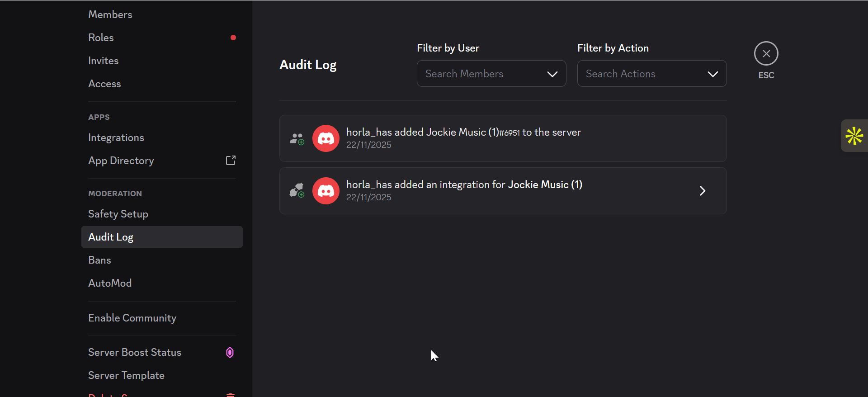Click the Search Members input field
Image resolution: width=868 pixels, height=397 pixels.
click(479, 74)
